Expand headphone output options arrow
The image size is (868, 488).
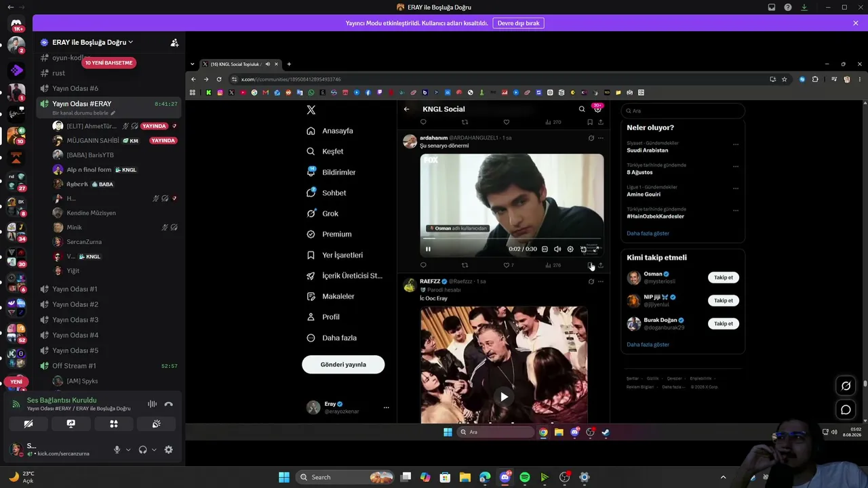(154, 449)
